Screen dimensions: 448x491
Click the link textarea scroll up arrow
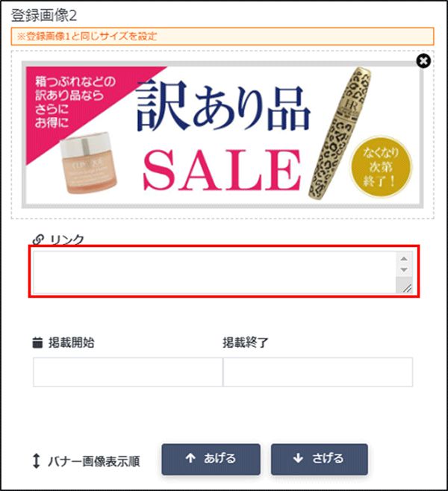point(404,259)
